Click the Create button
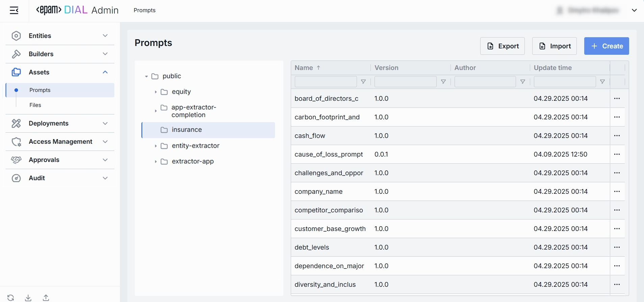The image size is (644, 302). [607, 46]
